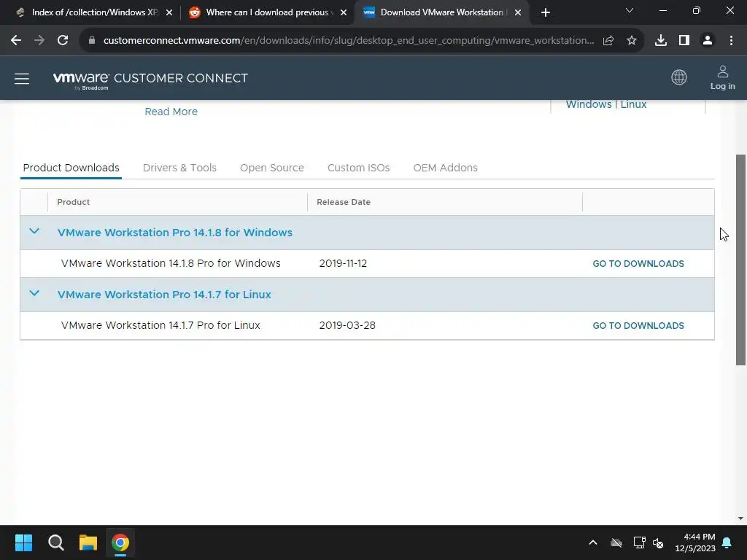Click the Chrome taskbar icon
Screen dimensions: 747x560
click(x=120, y=542)
